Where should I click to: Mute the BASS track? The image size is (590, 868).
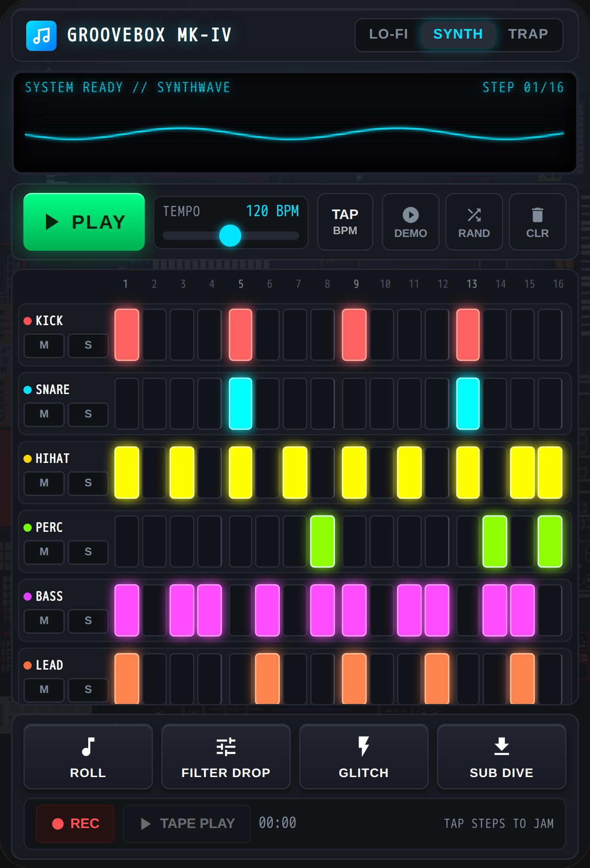tap(44, 620)
